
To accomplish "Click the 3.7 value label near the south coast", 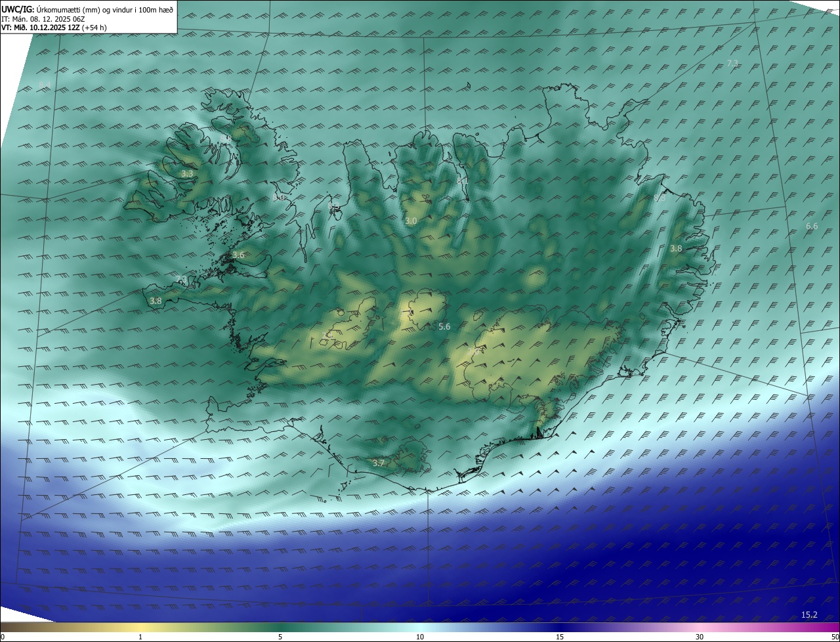I will (379, 463).
